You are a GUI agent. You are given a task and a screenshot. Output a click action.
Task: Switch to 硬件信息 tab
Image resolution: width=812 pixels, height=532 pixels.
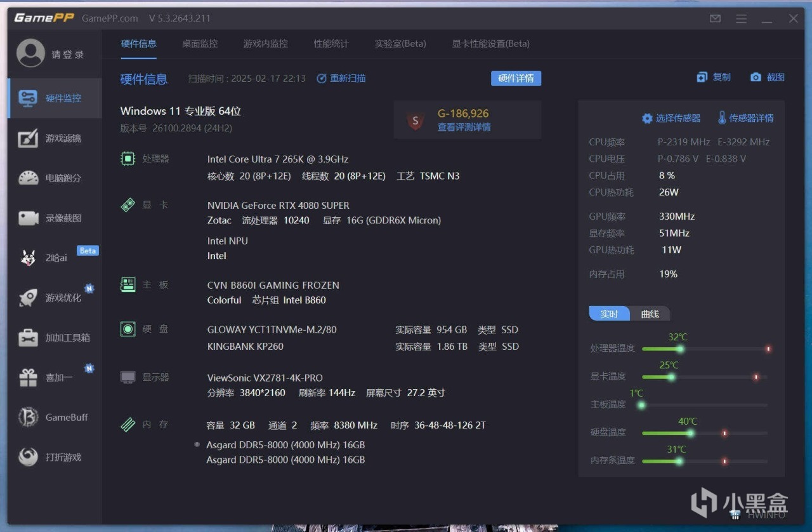point(139,44)
